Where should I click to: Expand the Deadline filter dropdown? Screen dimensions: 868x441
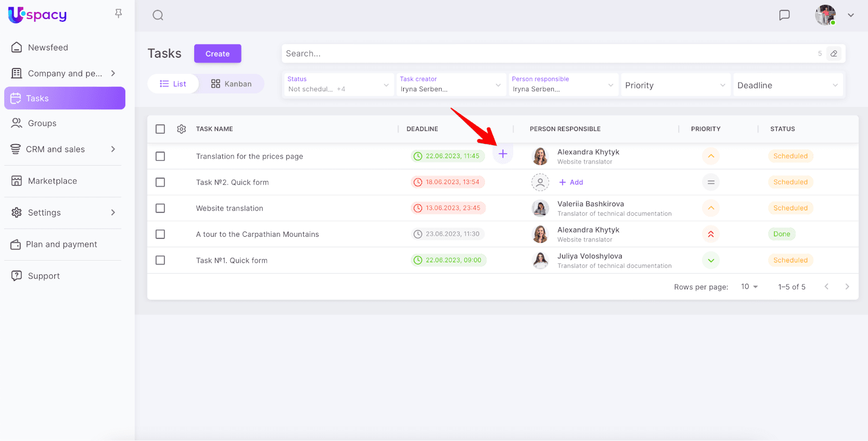[787, 85]
